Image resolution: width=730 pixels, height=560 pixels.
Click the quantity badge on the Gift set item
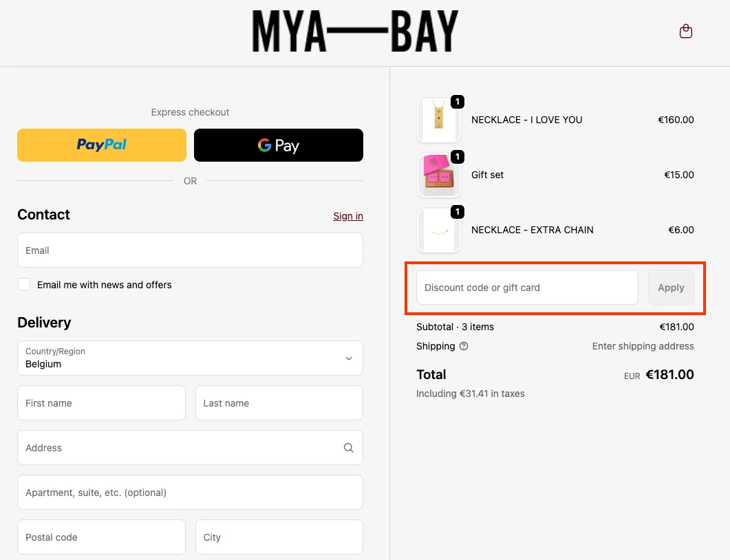coord(458,157)
